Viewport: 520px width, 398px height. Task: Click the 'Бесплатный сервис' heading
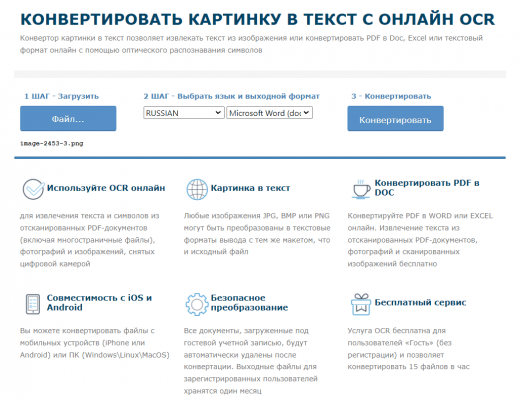[x=420, y=302]
